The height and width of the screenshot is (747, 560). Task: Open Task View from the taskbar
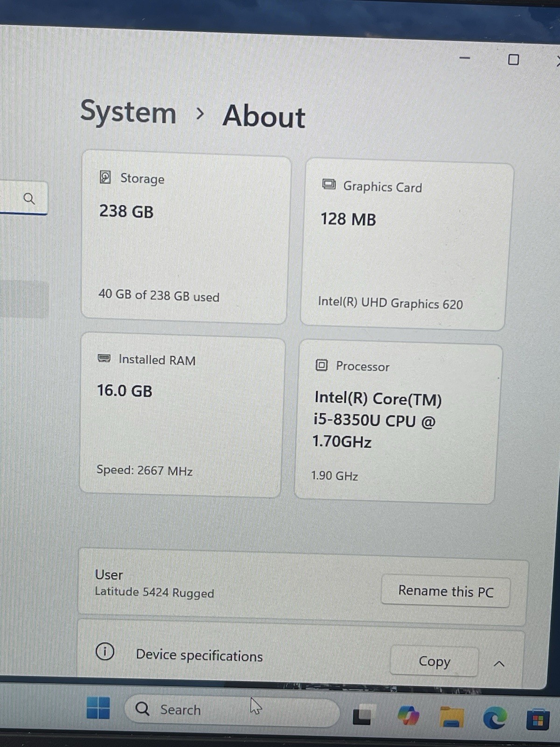coord(364,714)
